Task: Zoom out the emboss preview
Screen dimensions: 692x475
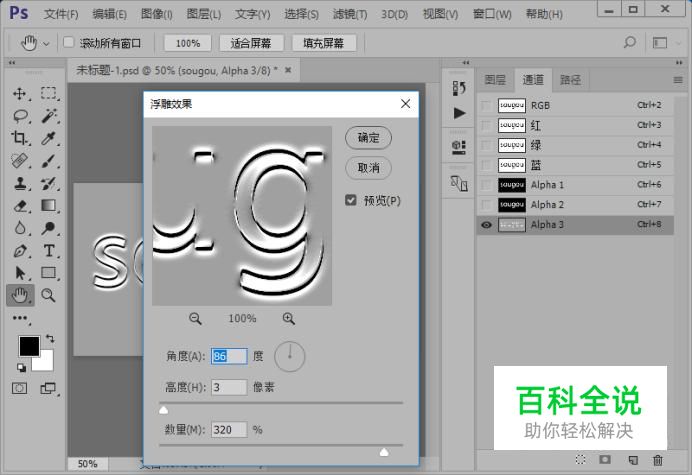Action: pyautogui.click(x=195, y=318)
